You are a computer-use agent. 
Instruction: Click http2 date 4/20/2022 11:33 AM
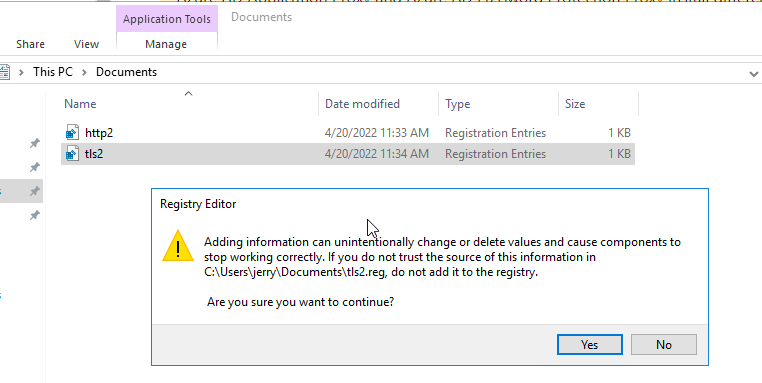click(377, 133)
